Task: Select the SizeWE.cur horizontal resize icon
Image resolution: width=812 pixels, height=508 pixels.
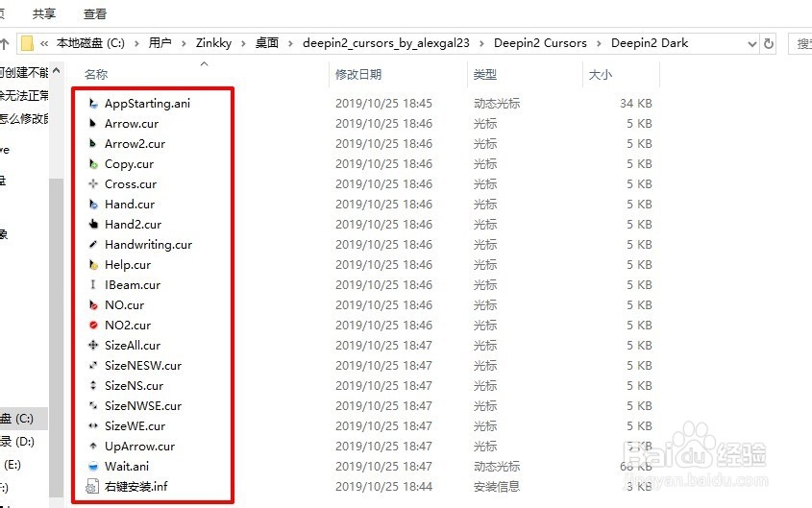Action: tap(93, 426)
